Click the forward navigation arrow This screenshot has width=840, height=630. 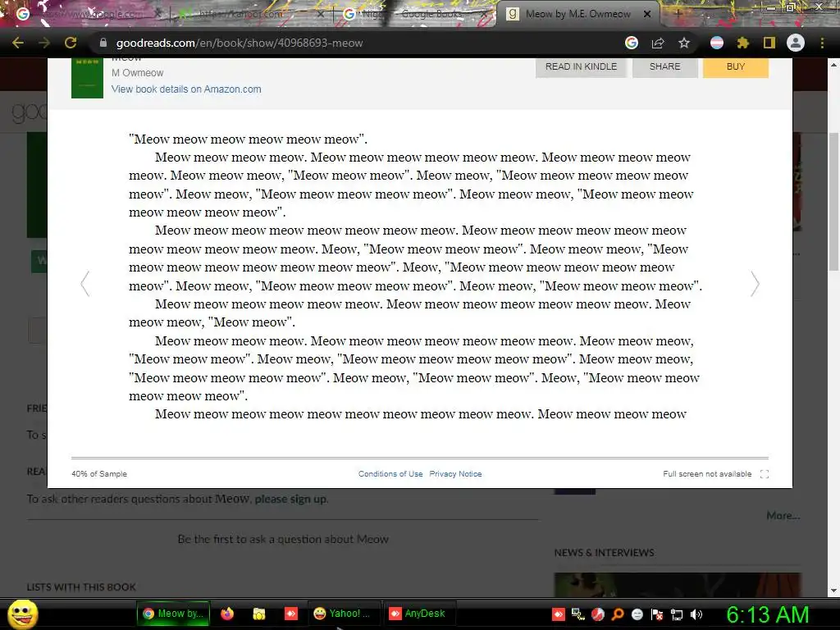coord(44,43)
